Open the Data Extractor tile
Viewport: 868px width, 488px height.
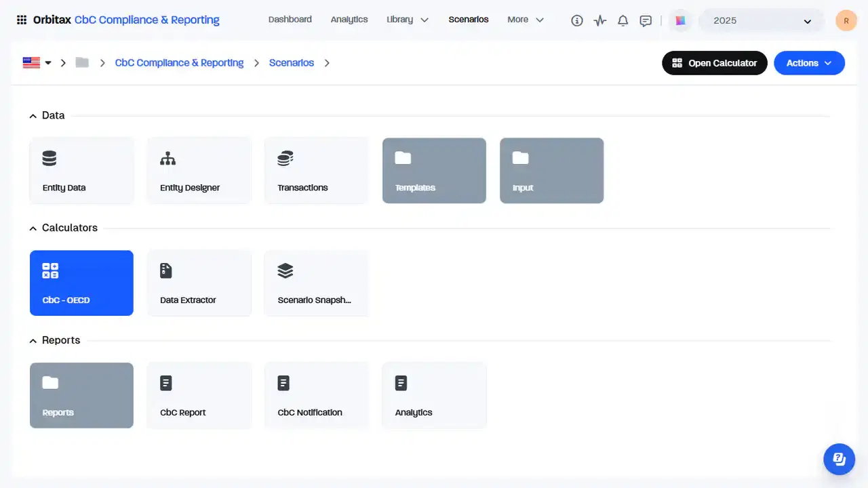[199, 283]
